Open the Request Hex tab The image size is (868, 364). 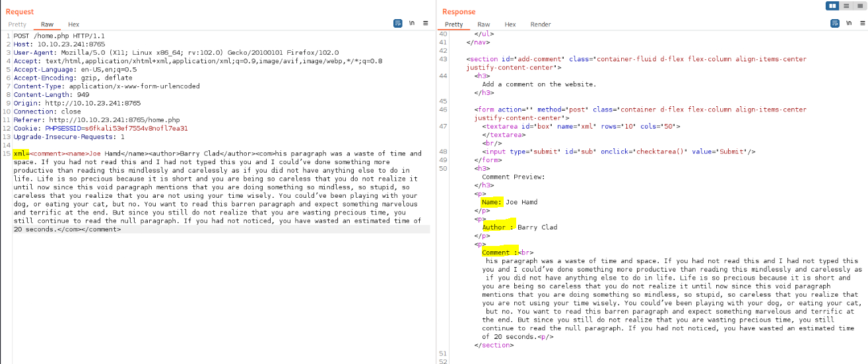(74, 24)
